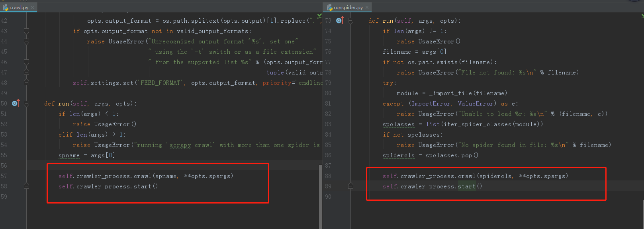Click 'tuple(valid_outp' text at line 47
Screen dimensions: 644x229
click(x=294, y=72)
